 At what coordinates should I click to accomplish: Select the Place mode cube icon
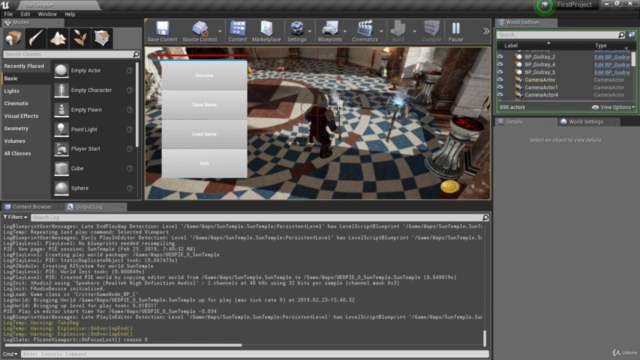click(x=13, y=38)
